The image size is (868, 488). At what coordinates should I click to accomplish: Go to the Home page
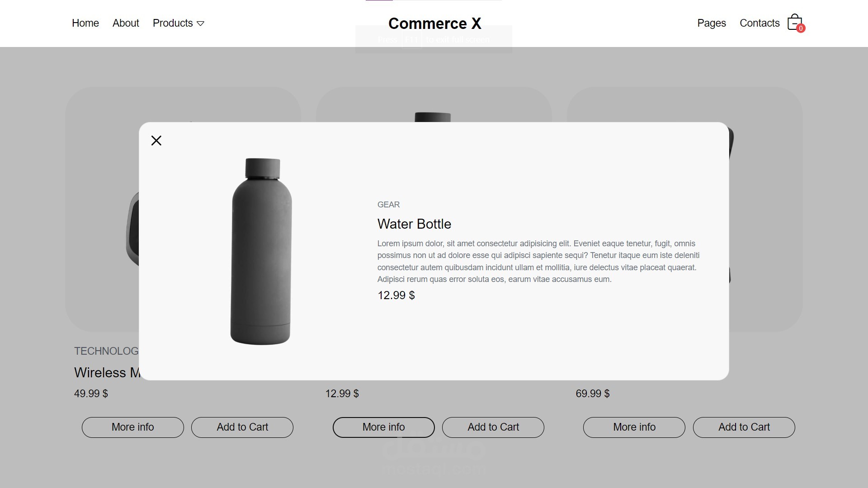tap(85, 23)
